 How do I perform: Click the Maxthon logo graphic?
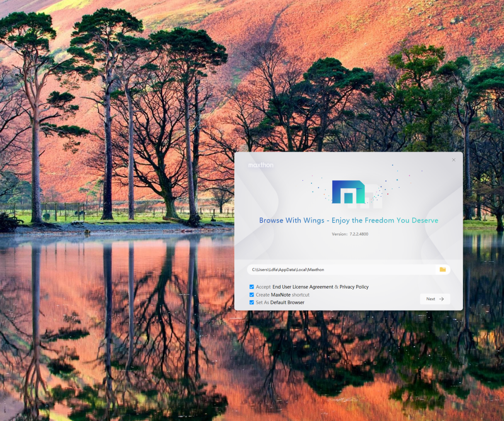pos(349,192)
